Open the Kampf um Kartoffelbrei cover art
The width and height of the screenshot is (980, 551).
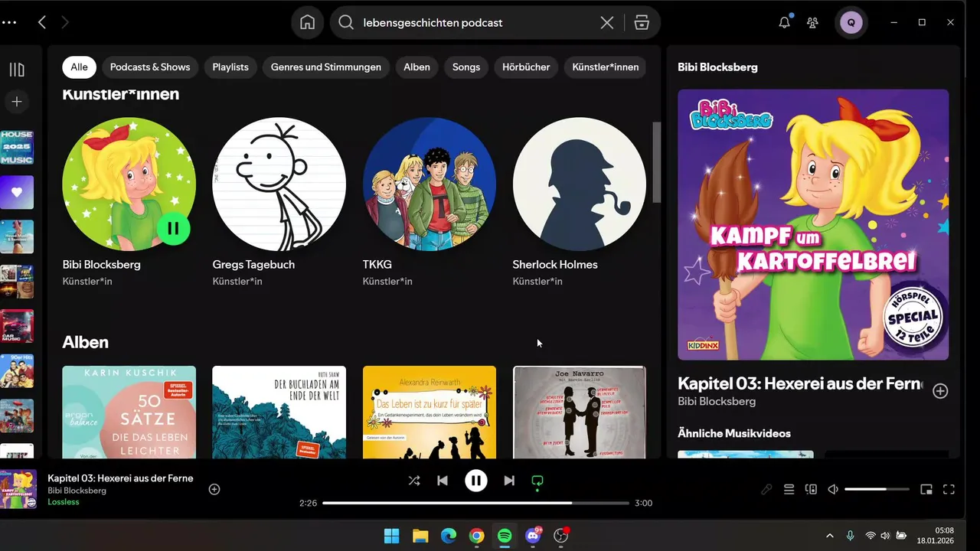pos(813,224)
